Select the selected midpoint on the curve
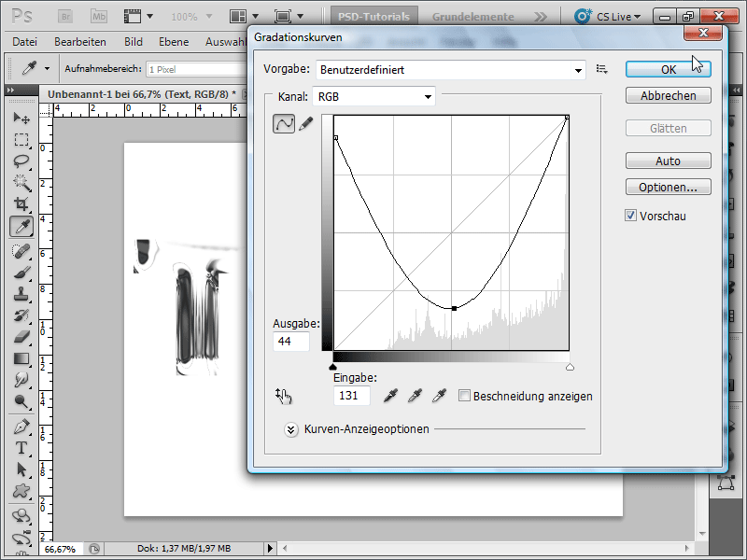The image size is (747, 560). pos(454,309)
